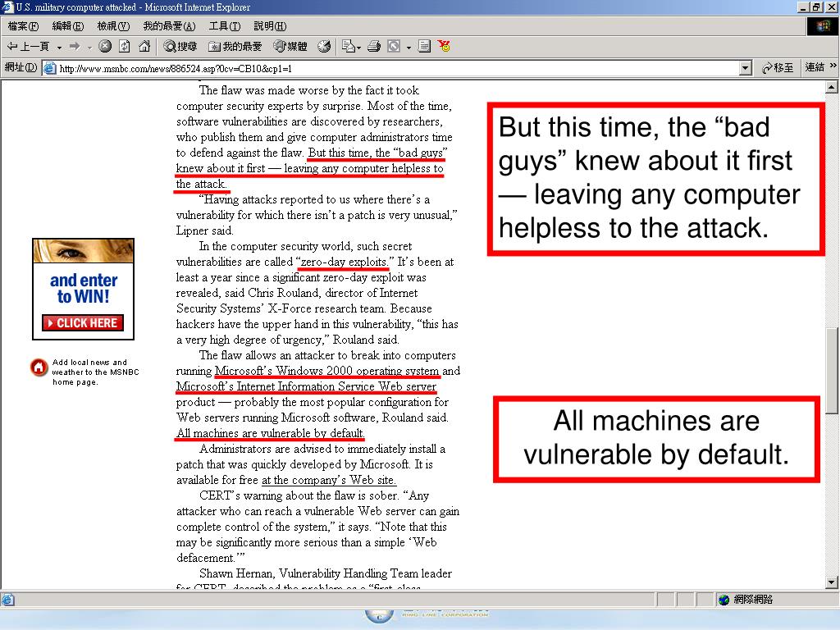Open the Microsoft's Windows 2000 operating system link
The image size is (840, 630).
[326, 371]
